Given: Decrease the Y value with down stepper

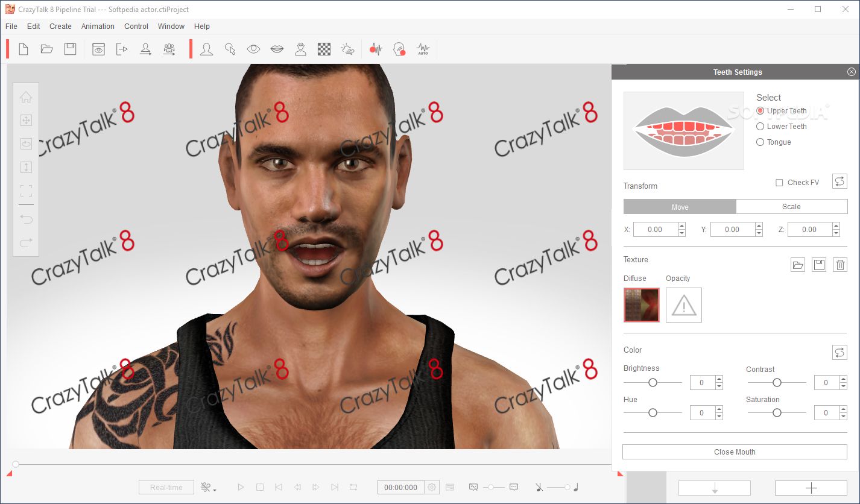Looking at the screenshot, I should tap(759, 233).
